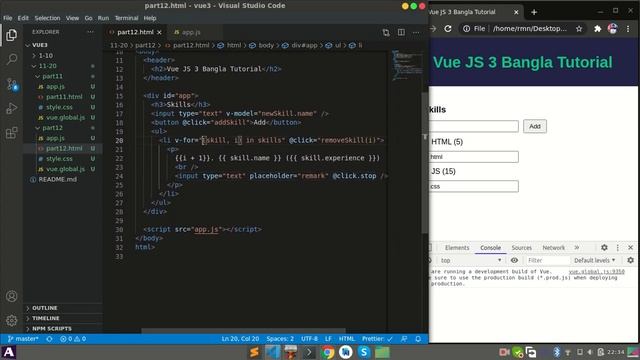Open console settings gear icon
Viewport: 640px width, 360px height.
630,260
